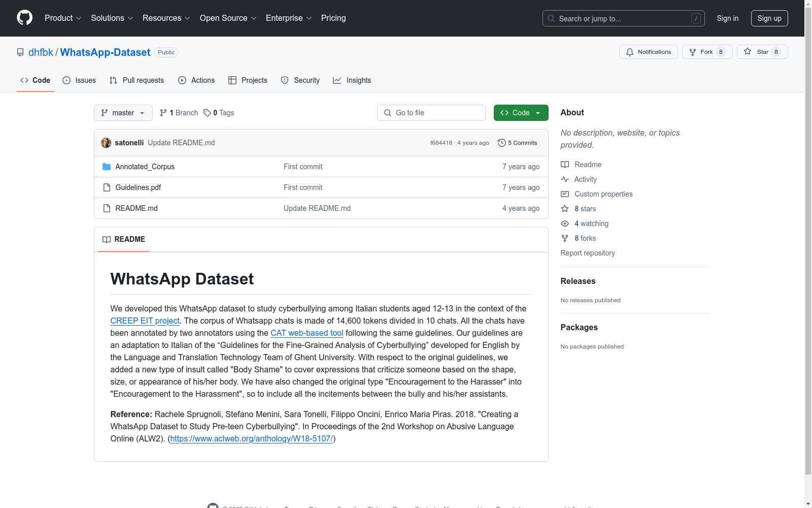Click the Annotated_Corpus folder icon
Viewport: 812px width, 508px height.
107,167
